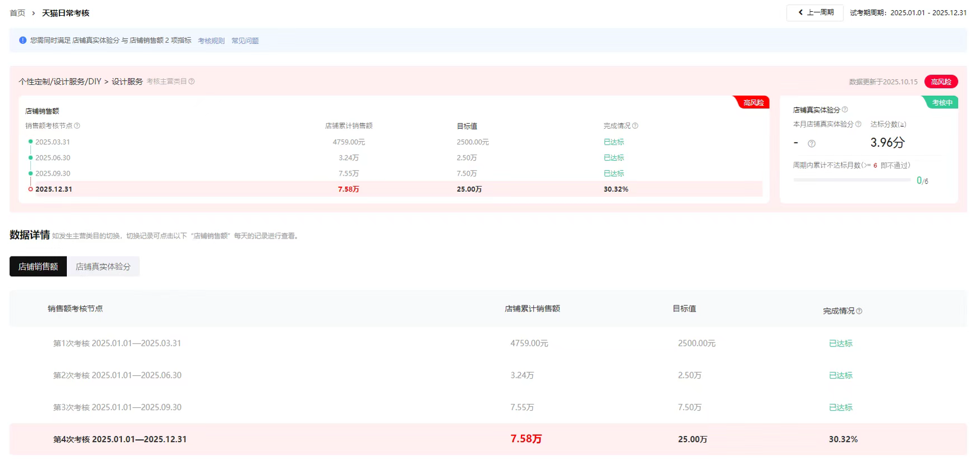This screenshot has height=459, width=980.
Task: Click help icon beside 本月店铺真实体验分
Action: [858, 124]
